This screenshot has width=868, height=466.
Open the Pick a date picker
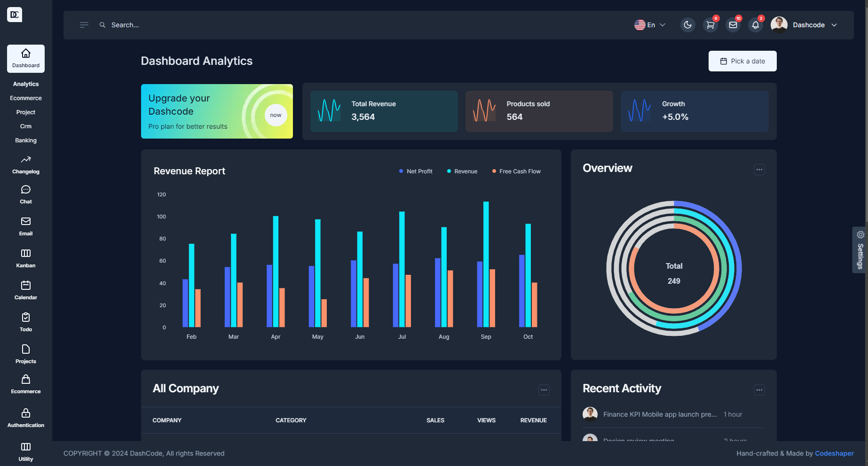pos(742,61)
